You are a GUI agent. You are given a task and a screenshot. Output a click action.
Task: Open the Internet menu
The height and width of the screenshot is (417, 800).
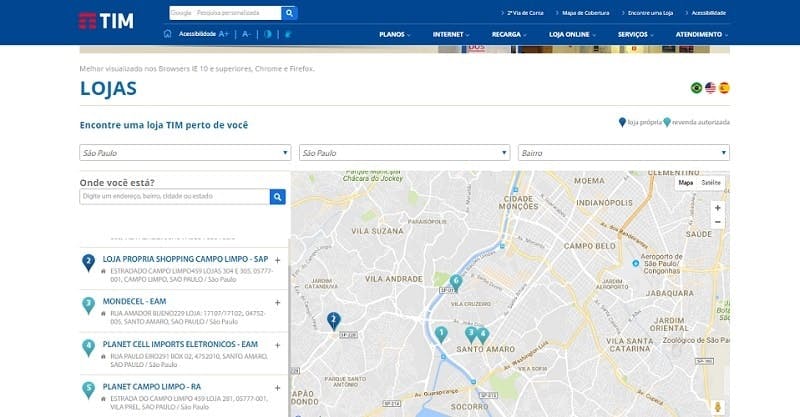[x=451, y=34]
